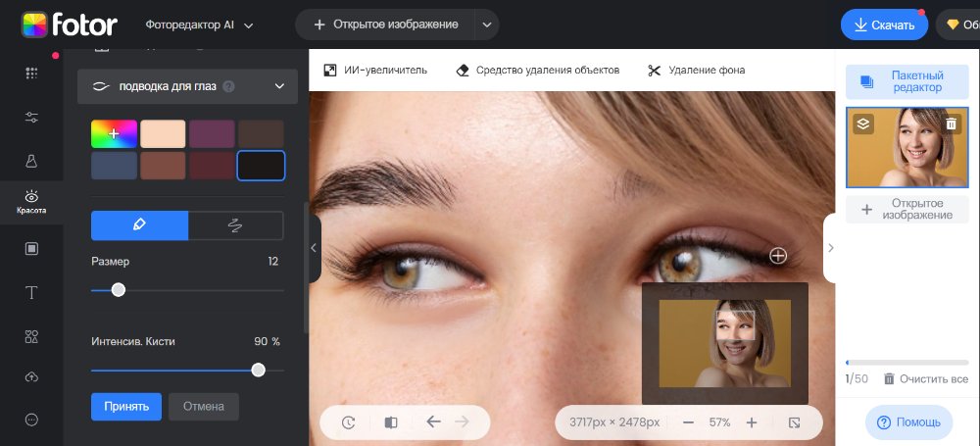Click the Скачать download button
Screen dimensions: 980x446
coord(883,25)
